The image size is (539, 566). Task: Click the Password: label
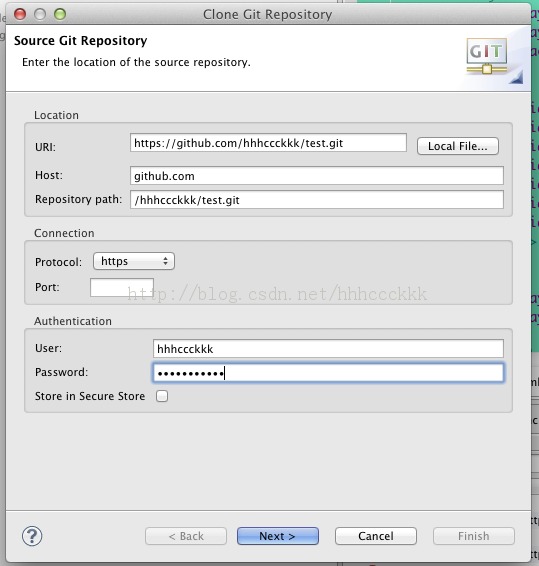pos(61,372)
